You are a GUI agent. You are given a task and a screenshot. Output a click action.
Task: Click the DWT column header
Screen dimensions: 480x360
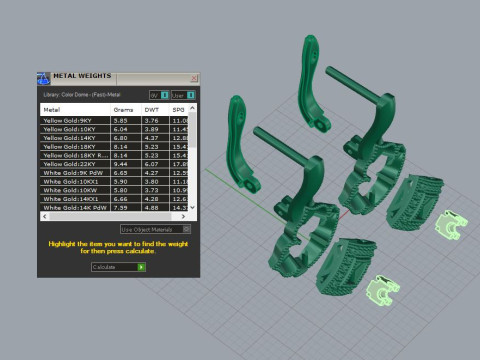pos(155,110)
